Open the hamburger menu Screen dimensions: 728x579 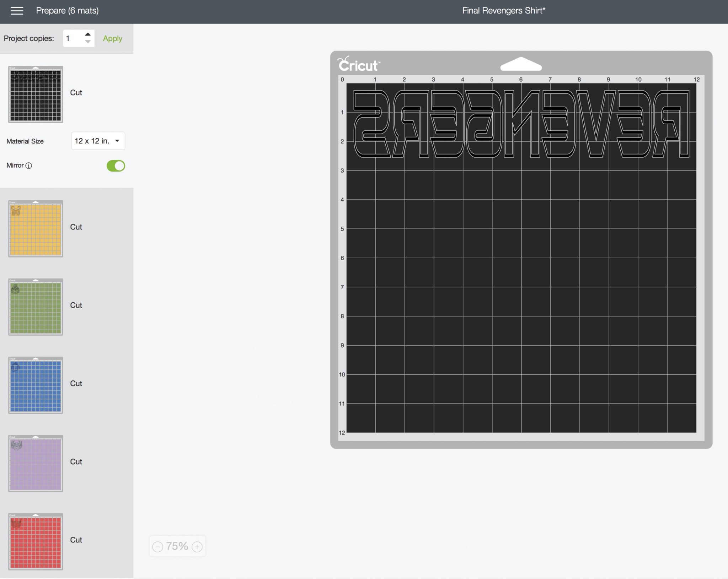(x=17, y=11)
